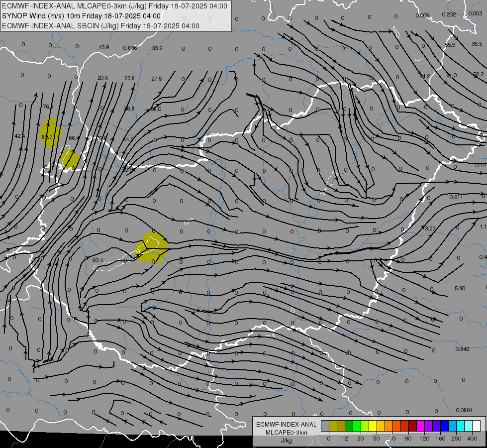Image resolution: width=487 pixels, height=448 pixels.
Task: Select the magenta legend swatch
Action: coord(420,426)
